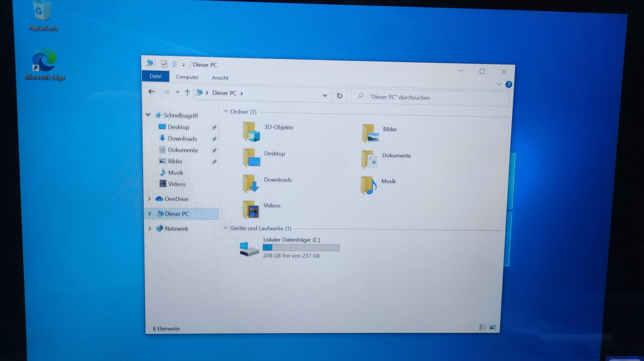Viewport: 644px width, 361px height.
Task: Go forward with the right arrow
Action: pos(166,92)
